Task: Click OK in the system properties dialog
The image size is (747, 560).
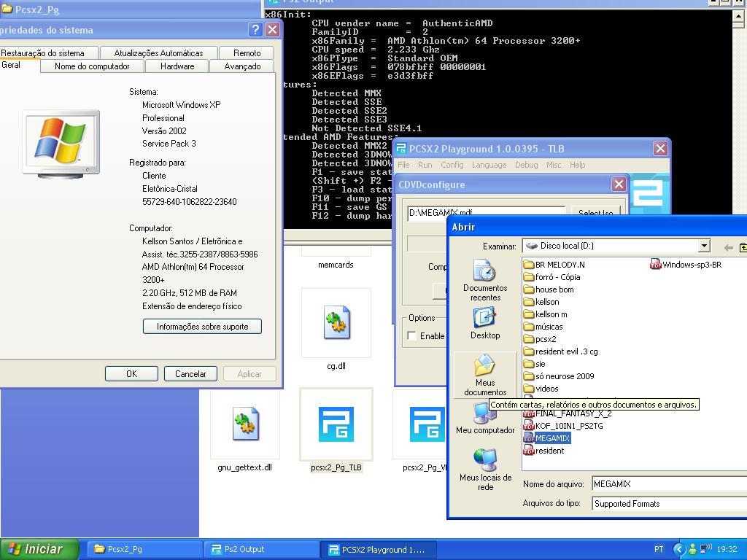Action: pos(131,374)
